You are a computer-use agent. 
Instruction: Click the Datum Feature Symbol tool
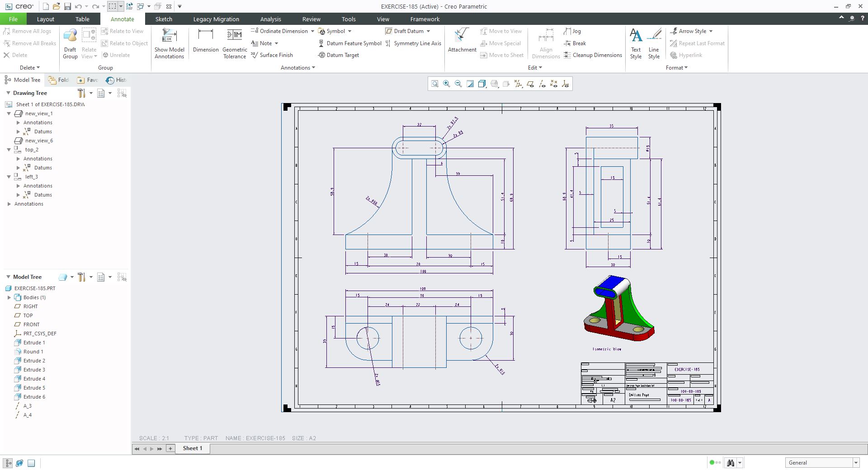[350, 43]
